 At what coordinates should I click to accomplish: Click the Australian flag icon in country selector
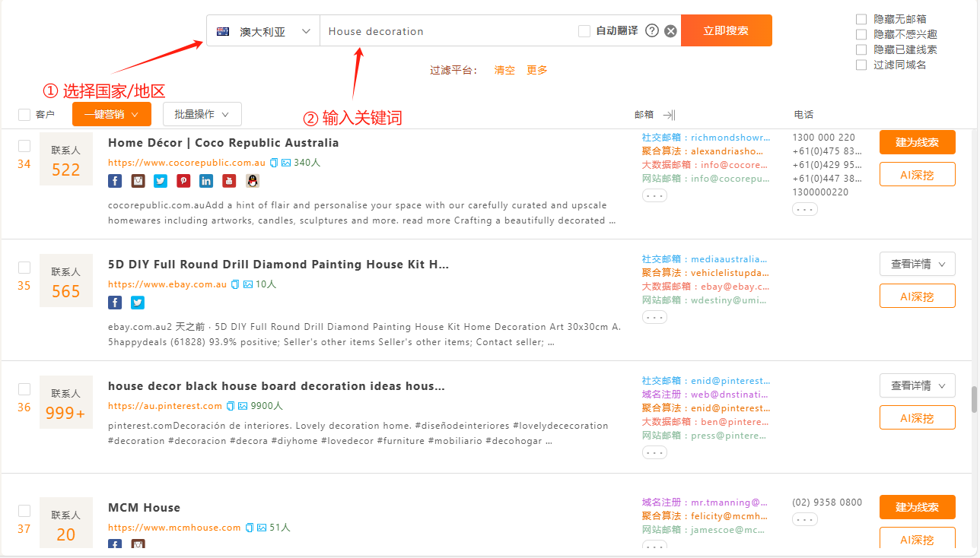(223, 31)
